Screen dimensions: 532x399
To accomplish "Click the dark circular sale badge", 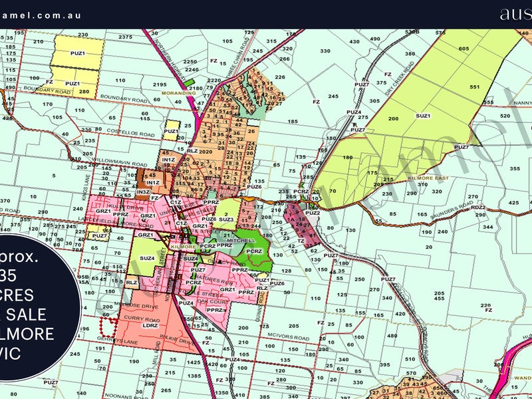I will [x=33, y=306].
